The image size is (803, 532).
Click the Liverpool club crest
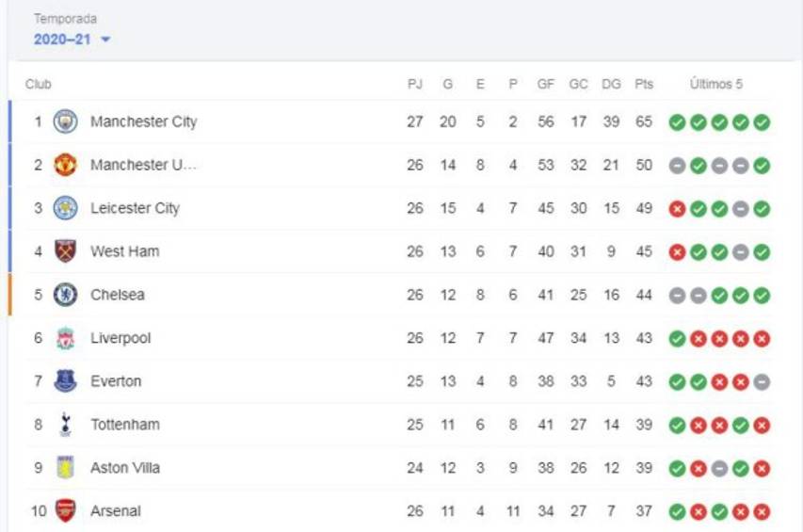click(65, 338)
